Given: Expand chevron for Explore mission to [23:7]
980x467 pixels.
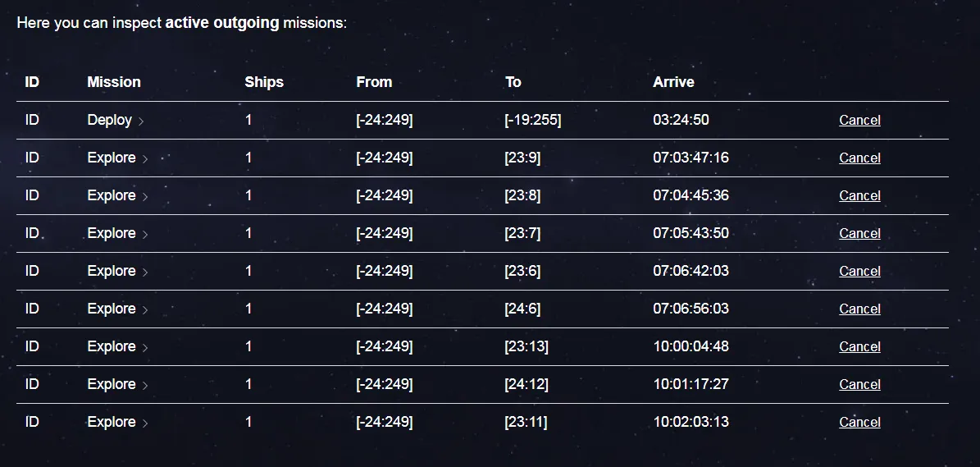Looking at the screenshot, I should coord(145,235).
